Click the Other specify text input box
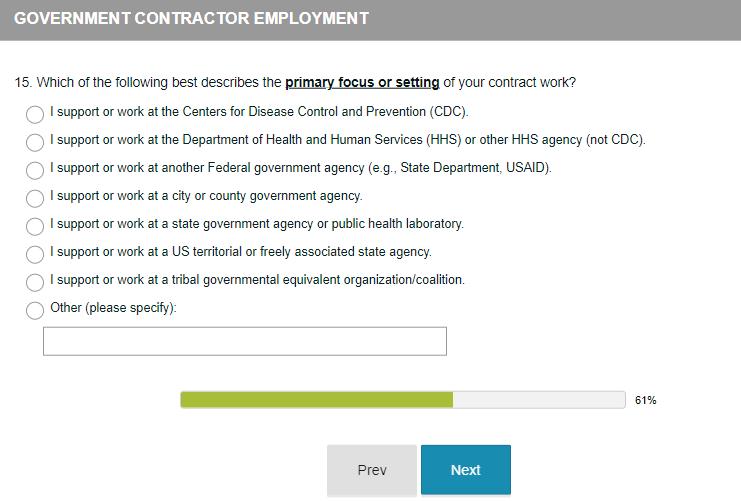This screenshot has height=501, width=741. (244, 341)
